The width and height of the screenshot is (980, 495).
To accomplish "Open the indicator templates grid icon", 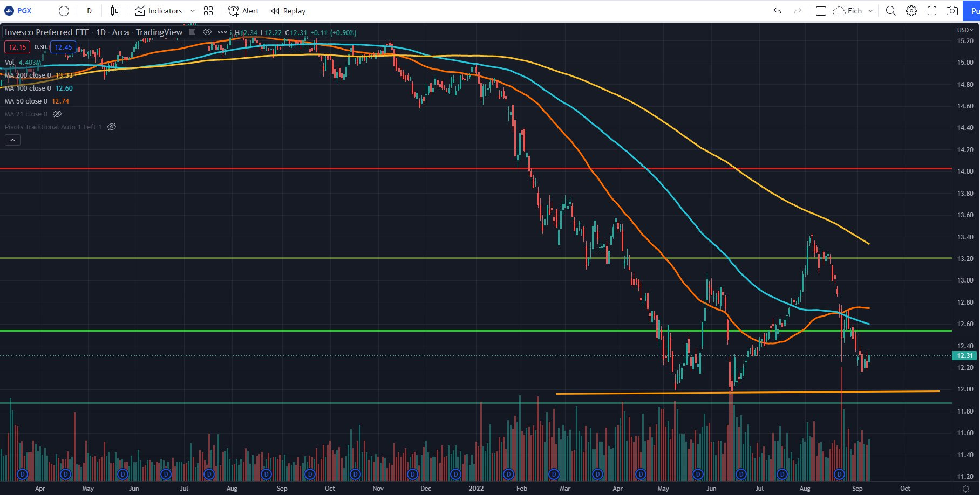I will click(208, 11).
